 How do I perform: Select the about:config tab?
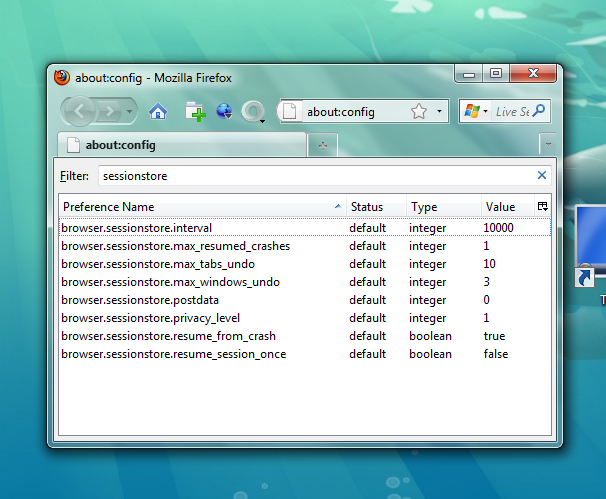pos(182,145)
